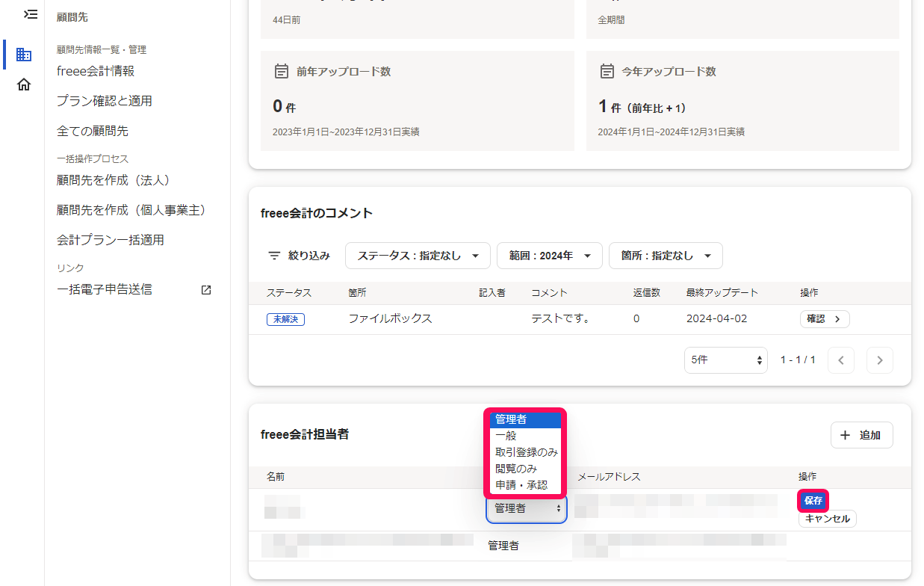Click the 2024-04-02 update date
This screenshot has width=924, height=586.
pyautogui.click(x=717, y=318)
